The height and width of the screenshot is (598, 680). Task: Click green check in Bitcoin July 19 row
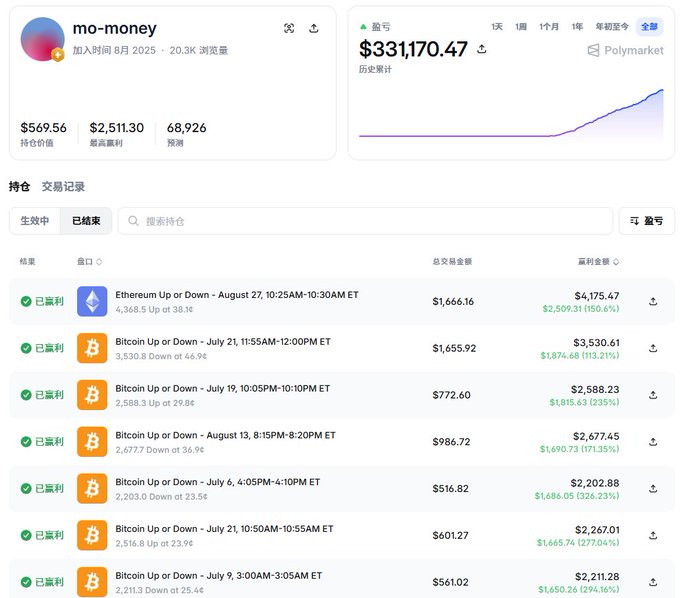tap(26, 395)
